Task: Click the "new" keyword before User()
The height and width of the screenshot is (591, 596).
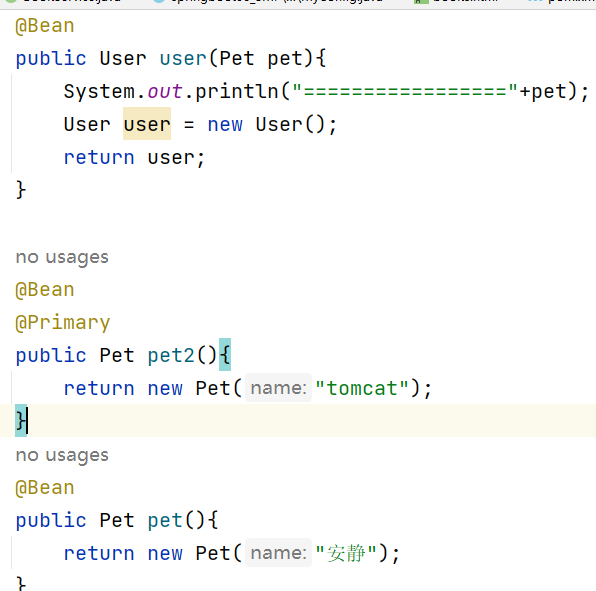Action: coord(225,125)
